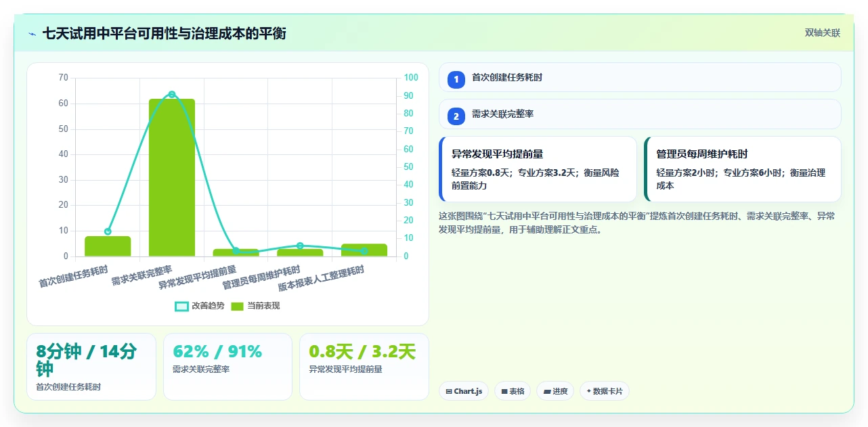Click axis label 管理员每周维护耗时

pos(261,277)
